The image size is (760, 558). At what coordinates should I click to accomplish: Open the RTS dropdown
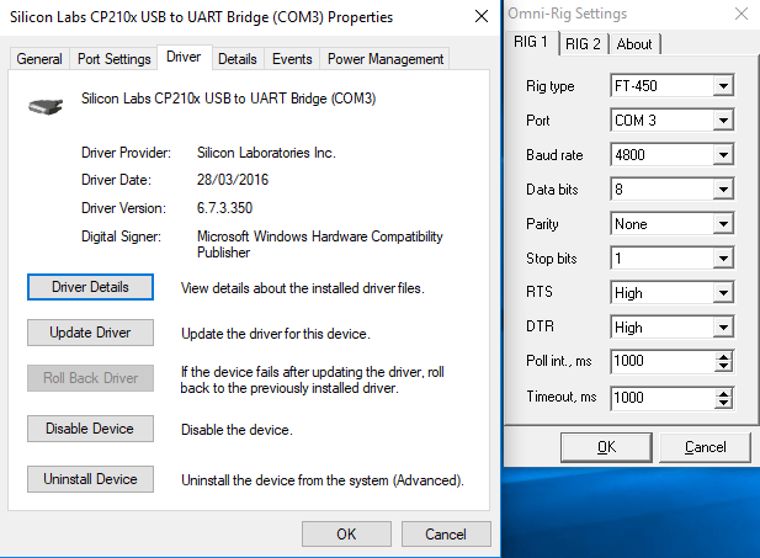pos(723,293)
